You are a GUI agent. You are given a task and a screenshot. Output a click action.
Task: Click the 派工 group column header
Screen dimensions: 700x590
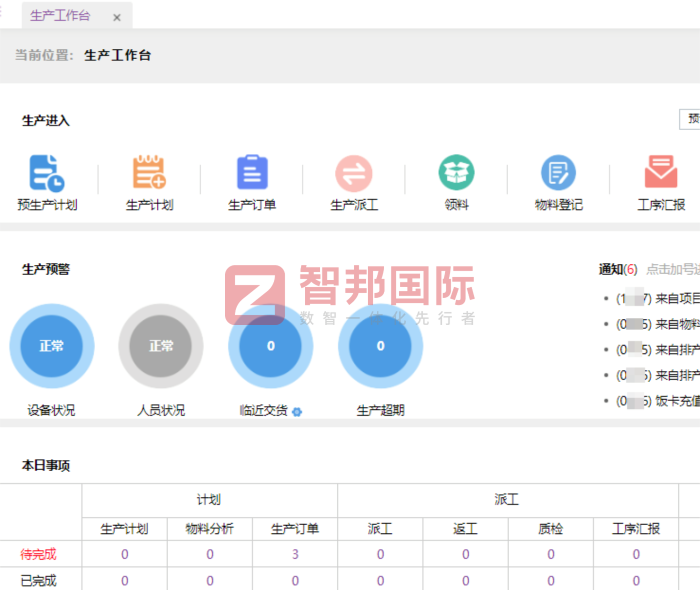tap(506, 499)
